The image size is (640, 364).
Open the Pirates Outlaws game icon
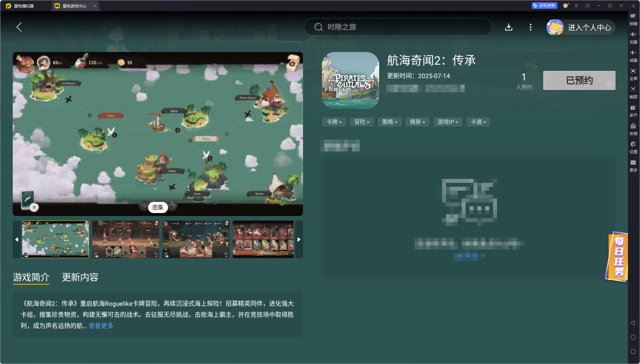350,80
